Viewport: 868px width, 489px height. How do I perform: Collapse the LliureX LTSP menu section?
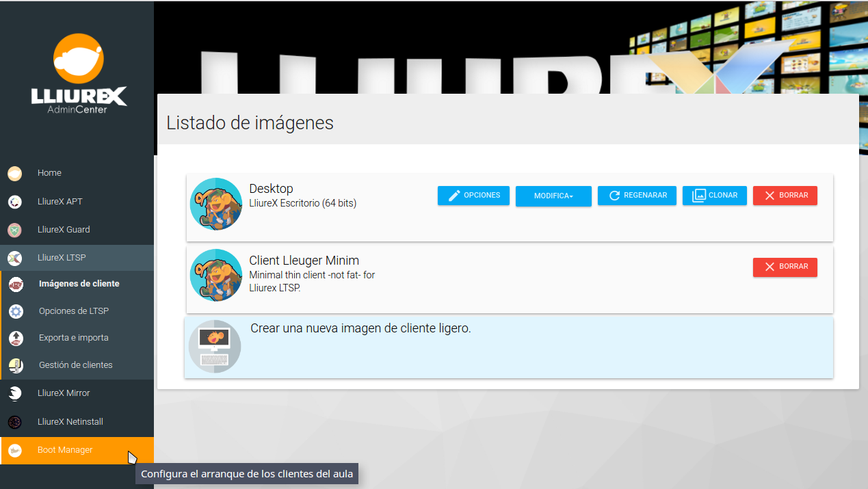click(77, 258)
